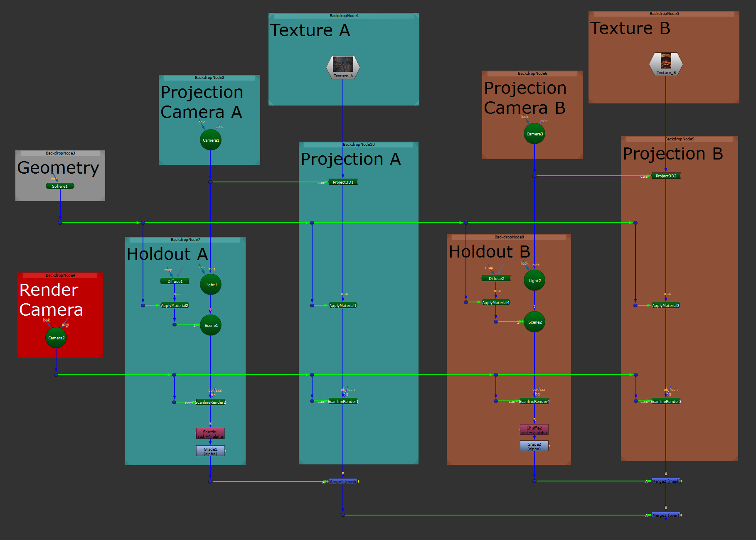The height and width of the screenshot is (540, 756).
Task: Select the BackdropNode10 title bar
Action: coord(359,145)
